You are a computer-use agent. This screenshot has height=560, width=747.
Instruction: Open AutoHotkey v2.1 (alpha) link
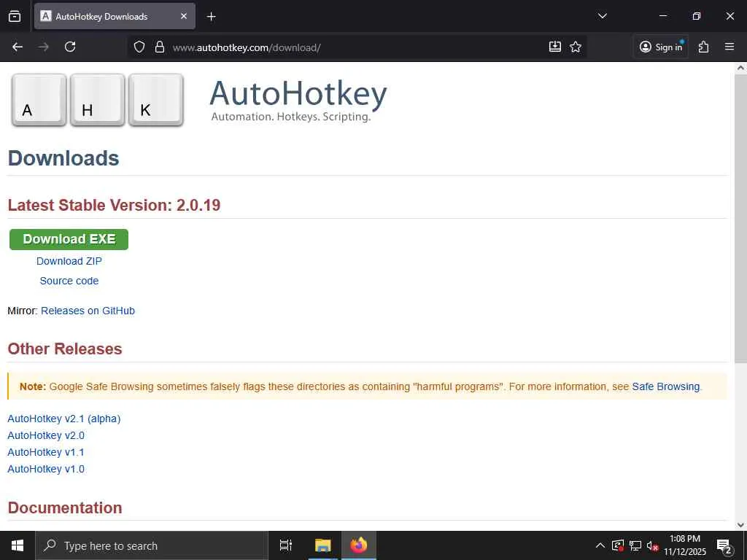(x=64, y=419)
